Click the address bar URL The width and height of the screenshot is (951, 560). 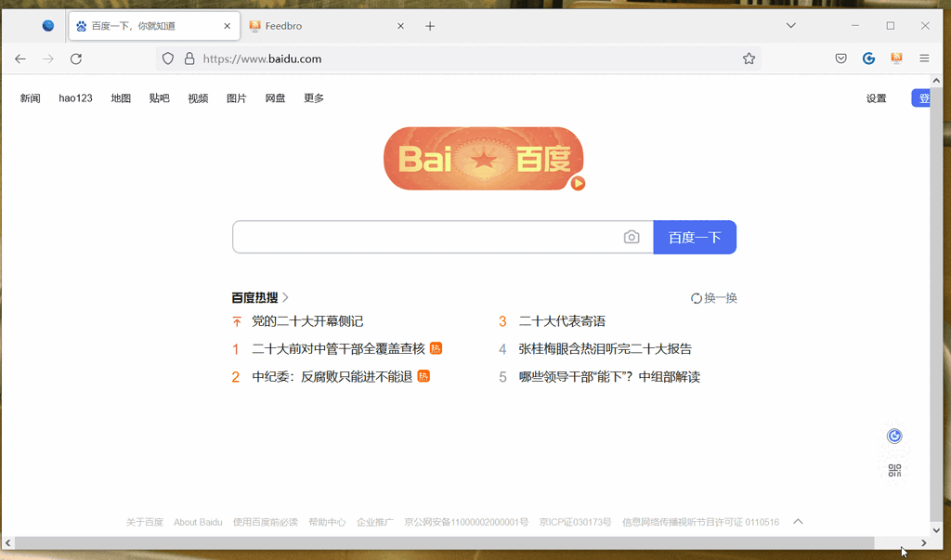coord(262,59)
